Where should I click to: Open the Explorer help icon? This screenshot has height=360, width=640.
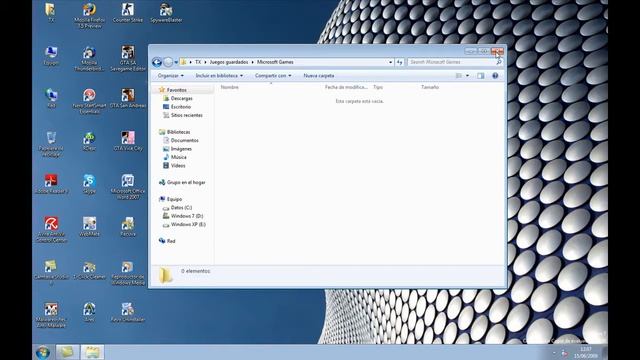coord(495,76)
